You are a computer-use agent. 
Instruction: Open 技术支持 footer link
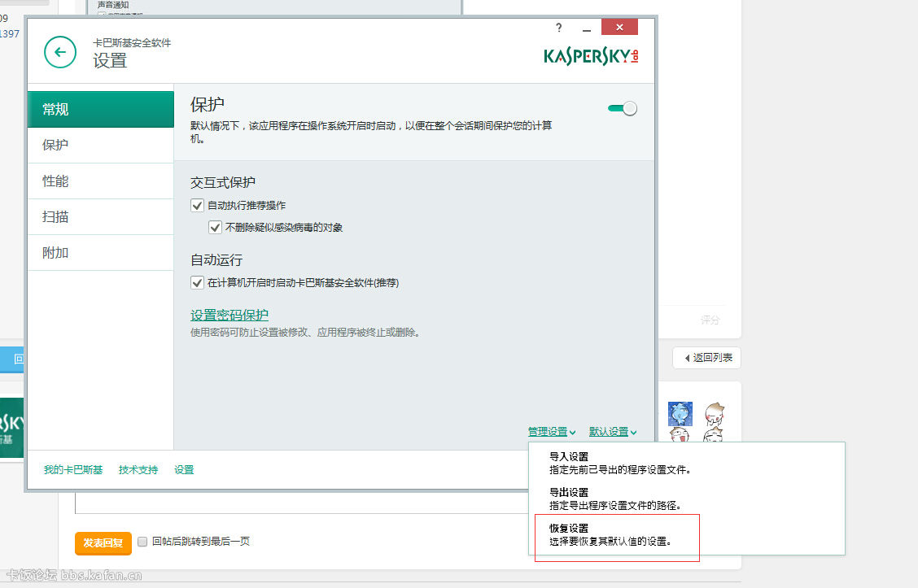[x=138, y=470]
